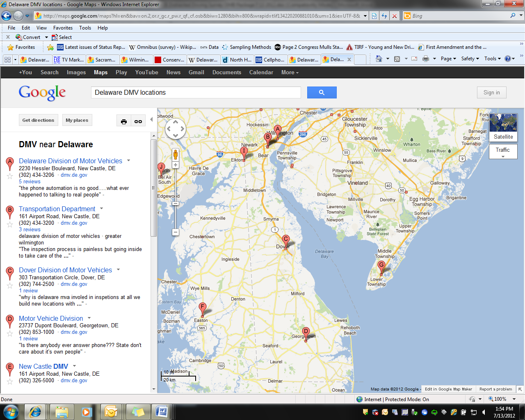Expand options arrow beside Transportation Department
The height and width of the screenshot is (420, 525).
101,208
